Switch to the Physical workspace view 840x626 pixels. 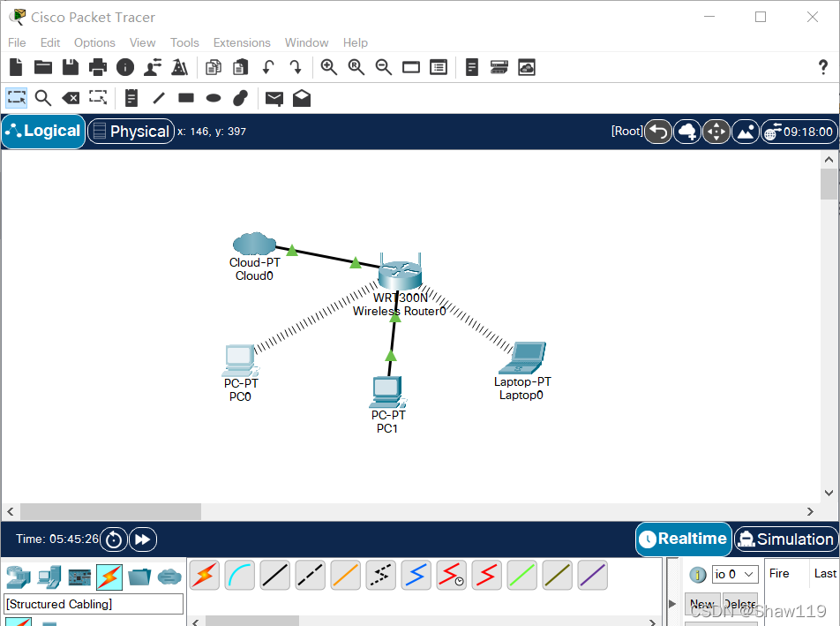pos(131,132)
